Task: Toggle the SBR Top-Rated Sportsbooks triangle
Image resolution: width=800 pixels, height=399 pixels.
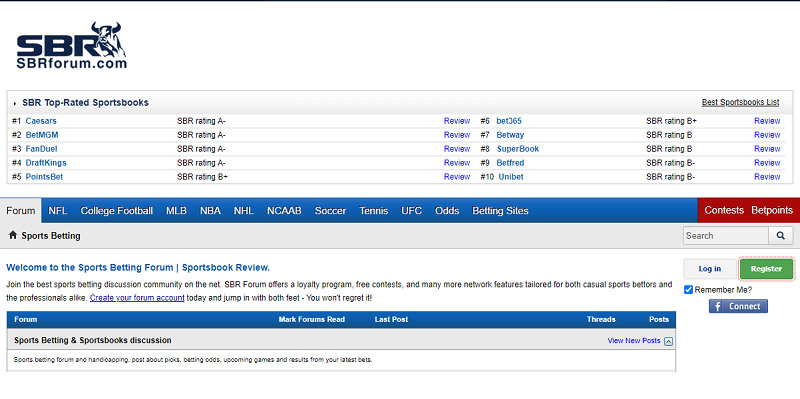Action: pyautogui.click(x=15, y=104)
